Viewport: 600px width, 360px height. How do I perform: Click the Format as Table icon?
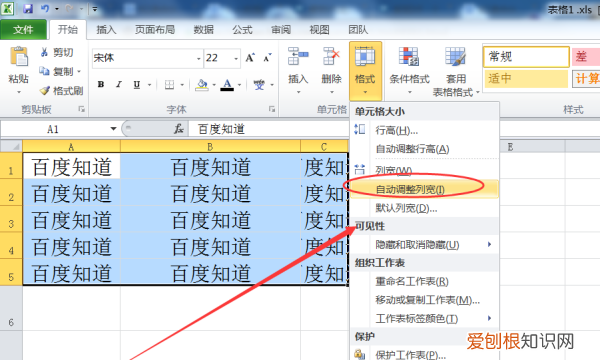[455, 56]
